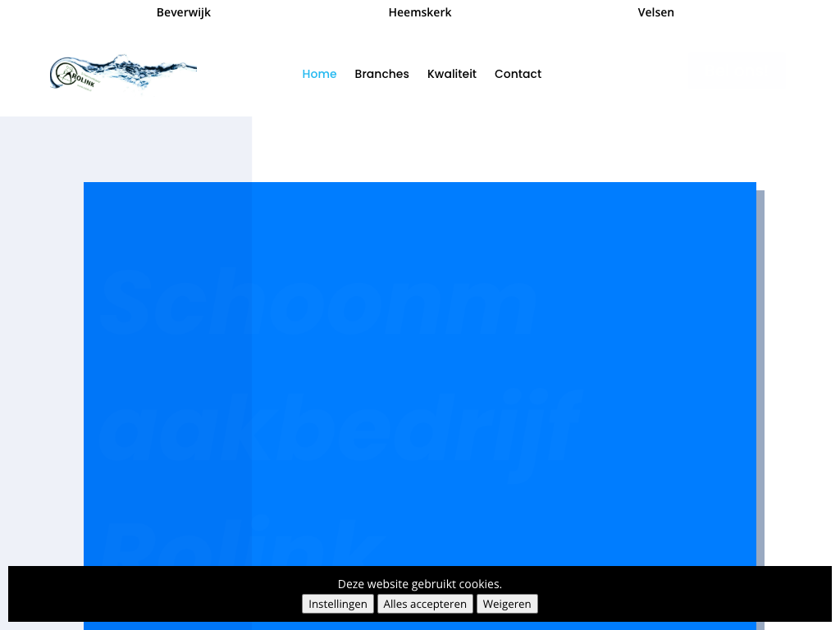Select the Heemskerk location text

[420, 12]
